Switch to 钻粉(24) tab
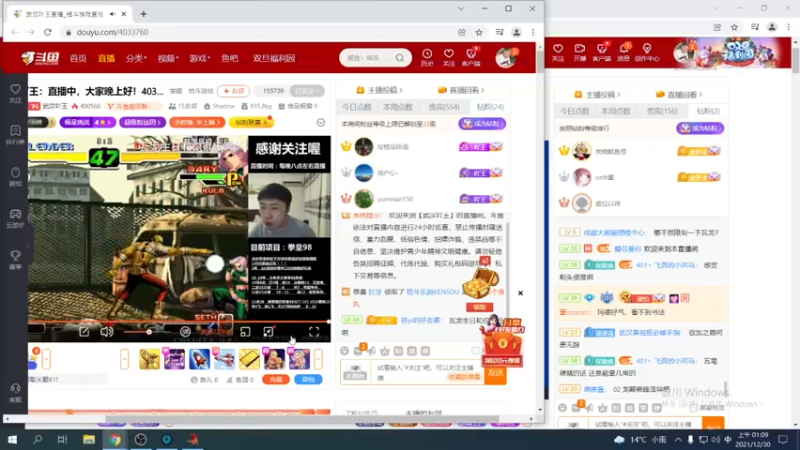The height and width of the screenshot is (450, 800). point(490,107)
